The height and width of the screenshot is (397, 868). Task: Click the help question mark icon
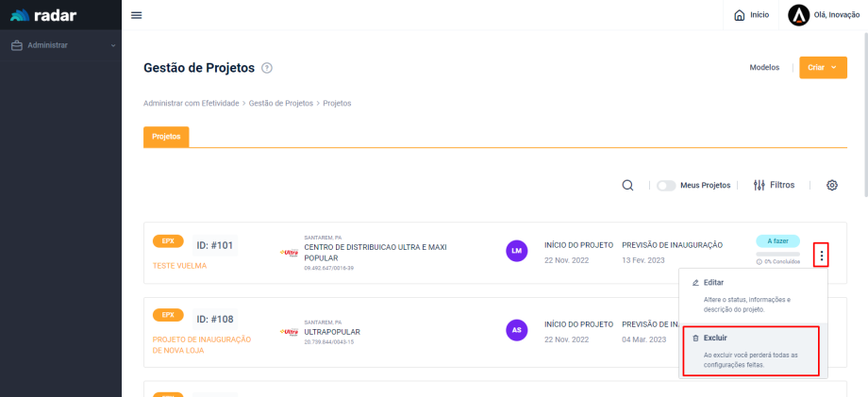pyautogui.click(x=267, y=68)
